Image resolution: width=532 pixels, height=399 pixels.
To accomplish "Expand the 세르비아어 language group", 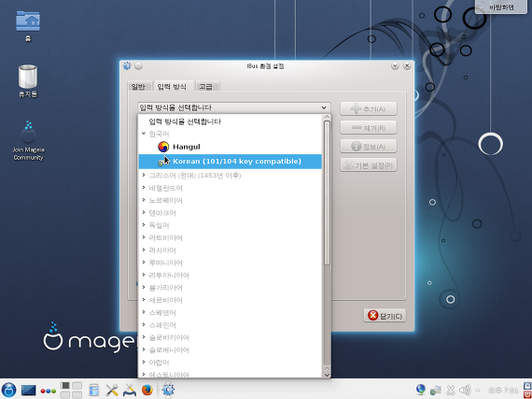I will tap(144, 300).
